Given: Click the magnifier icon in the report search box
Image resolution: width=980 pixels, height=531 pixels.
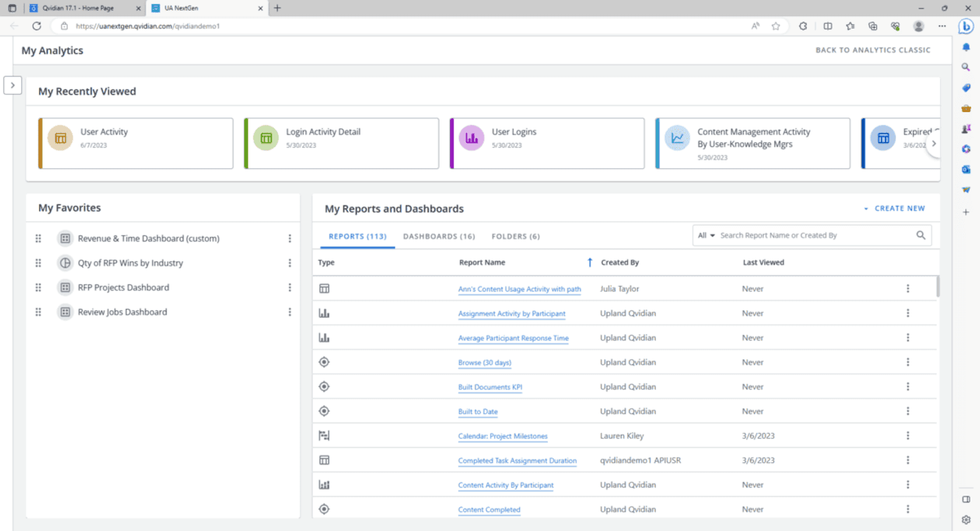Looking at the screenshot, I should [x=920, y=235].
